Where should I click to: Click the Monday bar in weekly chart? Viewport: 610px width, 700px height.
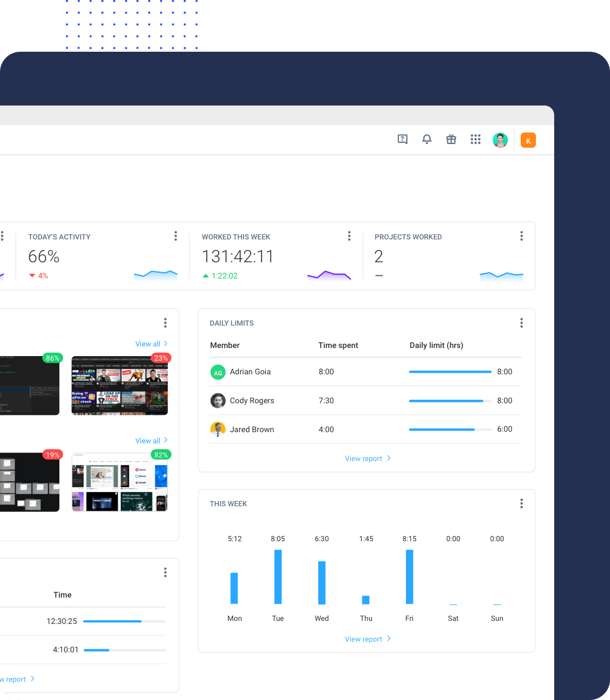coord(234,588)
